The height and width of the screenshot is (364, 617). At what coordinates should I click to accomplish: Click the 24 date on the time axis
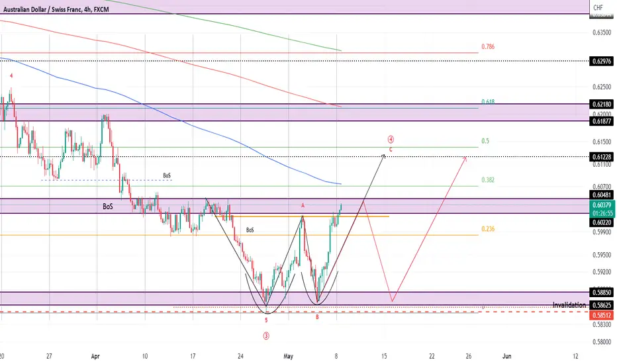(240, 356)
